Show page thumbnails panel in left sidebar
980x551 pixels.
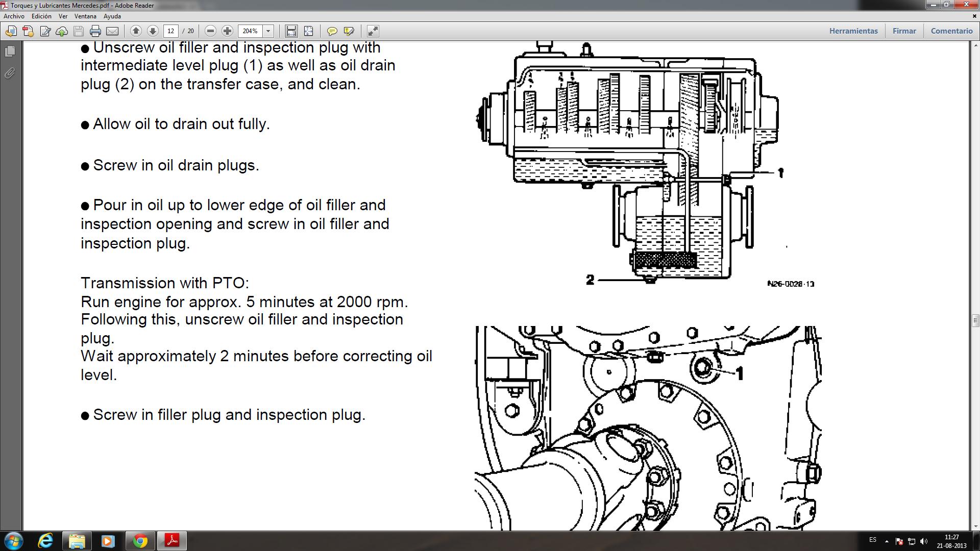[10, 52]
